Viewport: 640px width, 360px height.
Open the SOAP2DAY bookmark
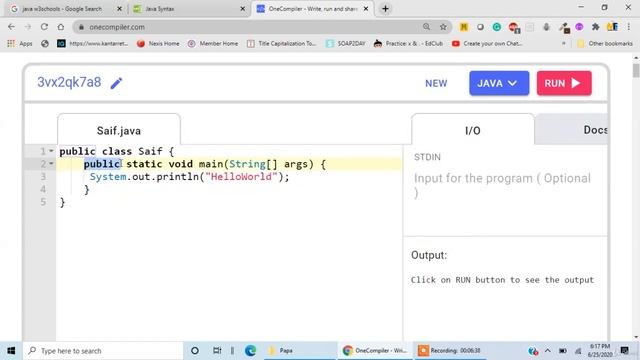pyautogui.click(x=346, y=43)
